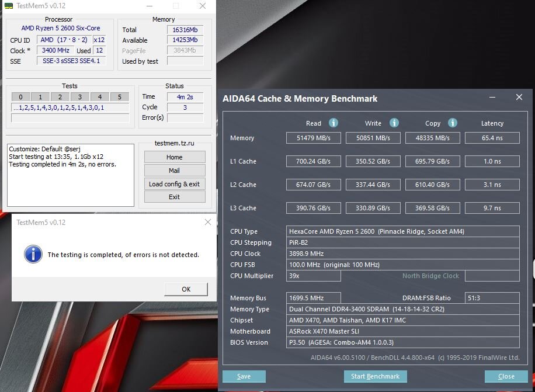This screenshot has height=392, width=535.
Task: Select test box 3 in Tests
Action: pyautogui.click(x=80, y=97)
